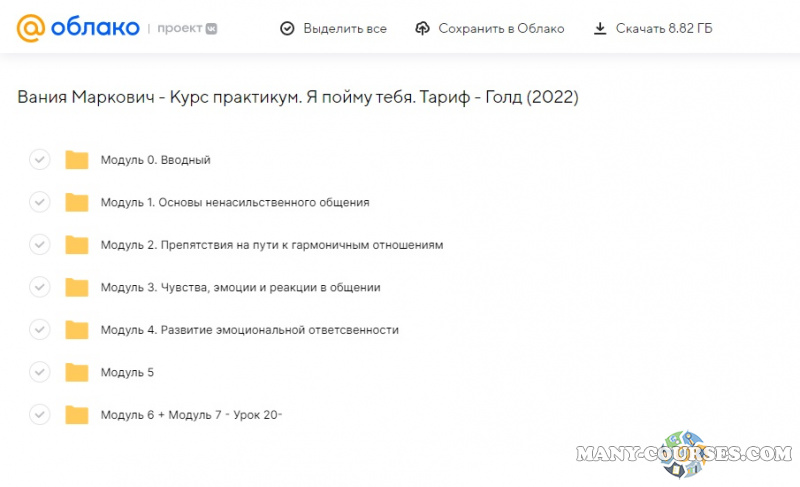Open the folder icon for Модуль 2
Viewport: 800px width, 487px height.
coord(77,245)
